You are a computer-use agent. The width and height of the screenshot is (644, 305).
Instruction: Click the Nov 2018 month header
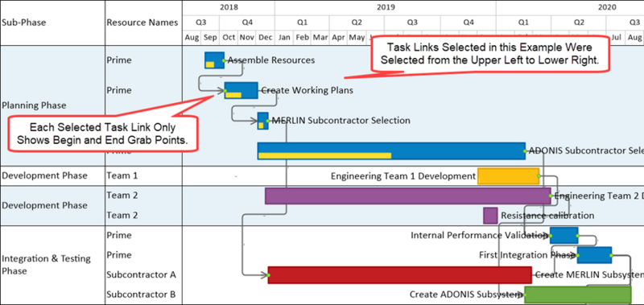click(x=247, y=37)
